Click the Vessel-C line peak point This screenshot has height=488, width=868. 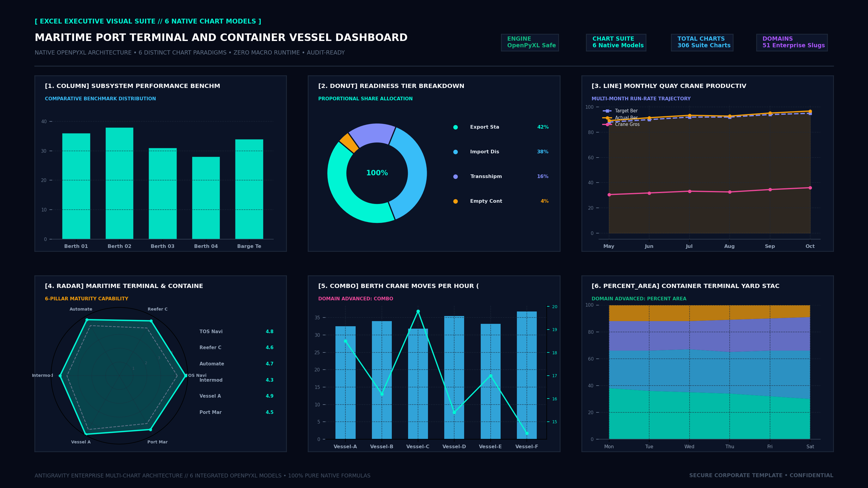click(x=418, y=311)
